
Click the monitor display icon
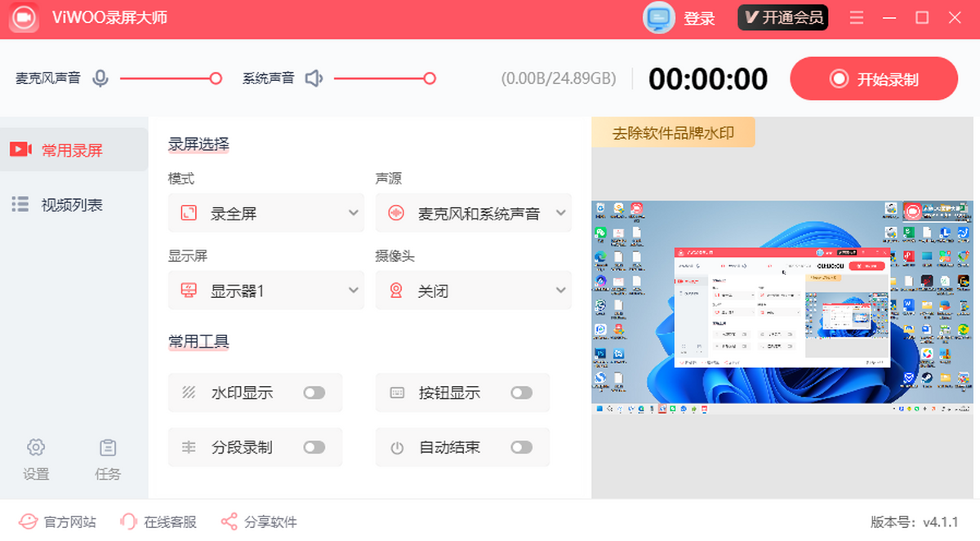(x=189, y=290)
